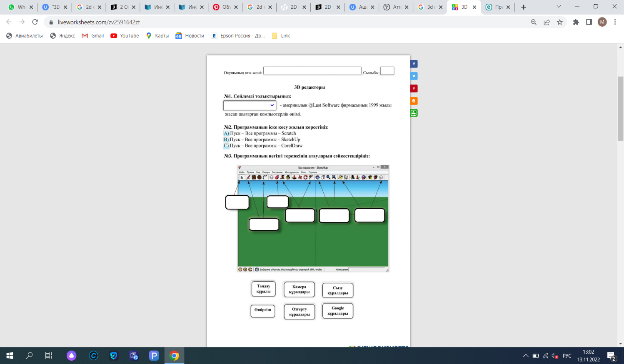Select the 'Google құралдары' label card
Image resolution: width=624 pixels, height=364 pixels.
[x=338, y=311]
